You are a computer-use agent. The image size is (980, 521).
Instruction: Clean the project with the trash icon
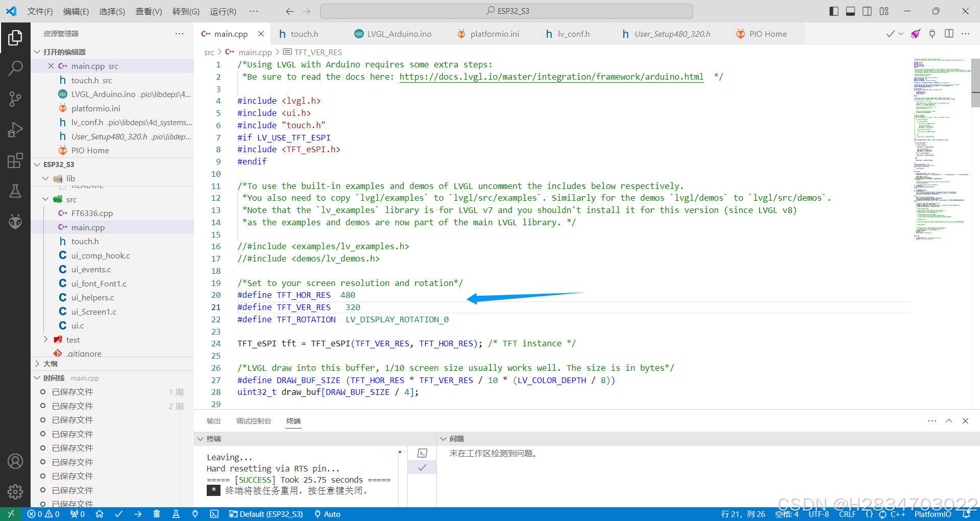(157, 514)
